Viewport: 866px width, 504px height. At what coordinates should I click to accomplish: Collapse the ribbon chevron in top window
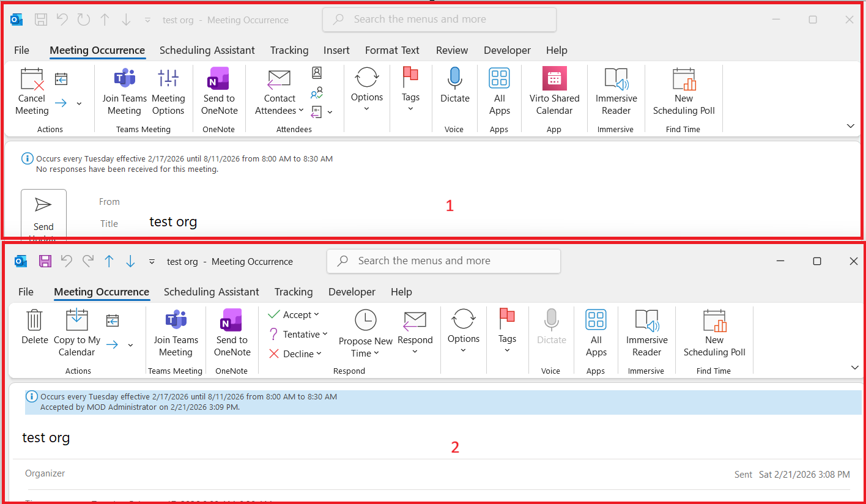point(850,126)
